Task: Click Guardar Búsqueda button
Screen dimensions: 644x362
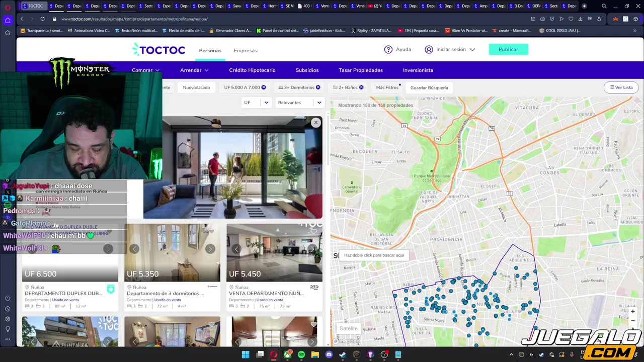Action: 429,87
